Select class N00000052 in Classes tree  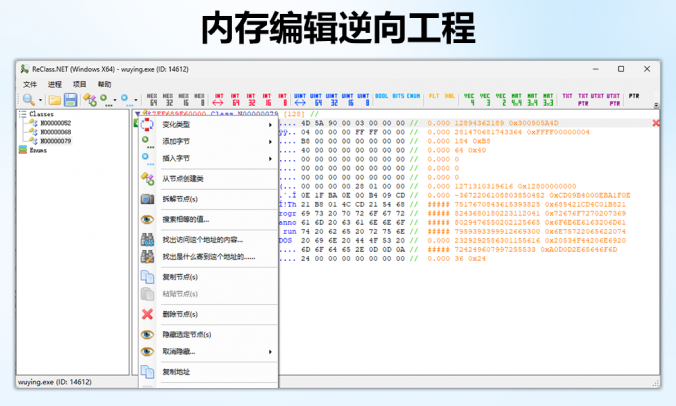(56, 123)
